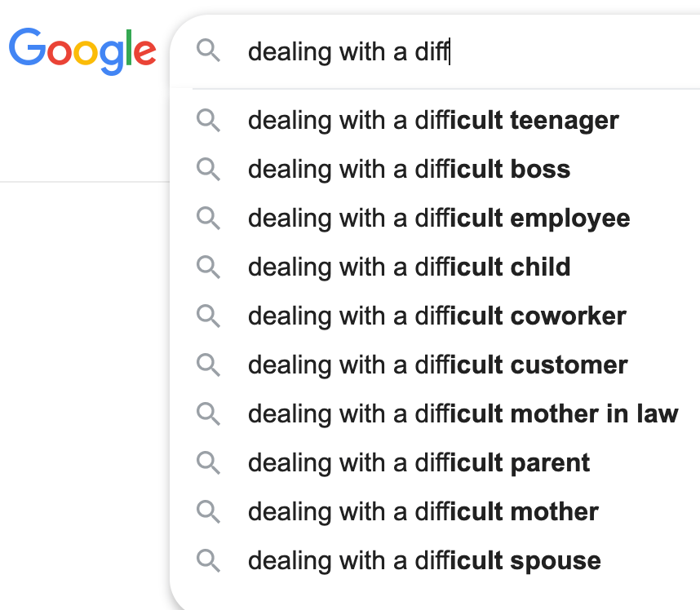Click magnifier icon beside mother in law suggestion

209,414
